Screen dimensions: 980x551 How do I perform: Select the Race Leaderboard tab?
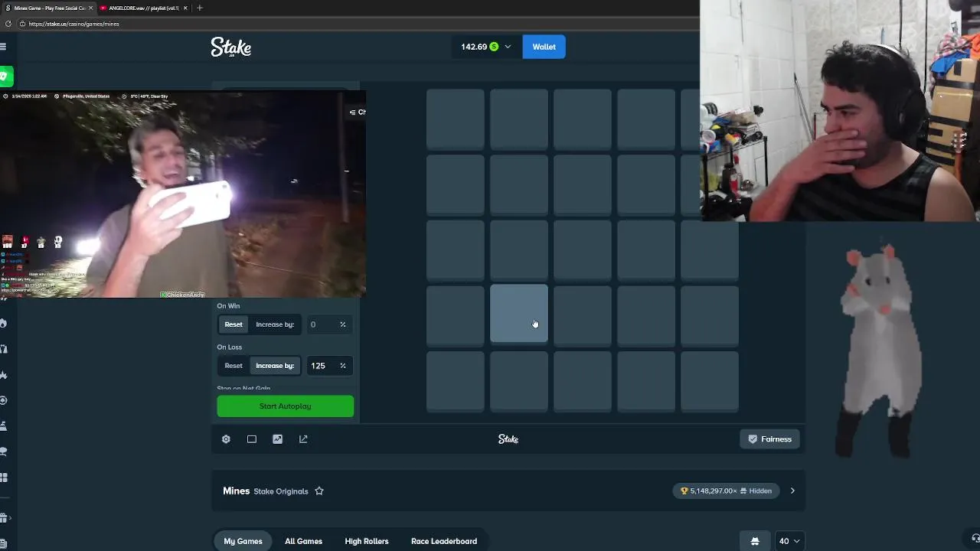tap(444, 541)
